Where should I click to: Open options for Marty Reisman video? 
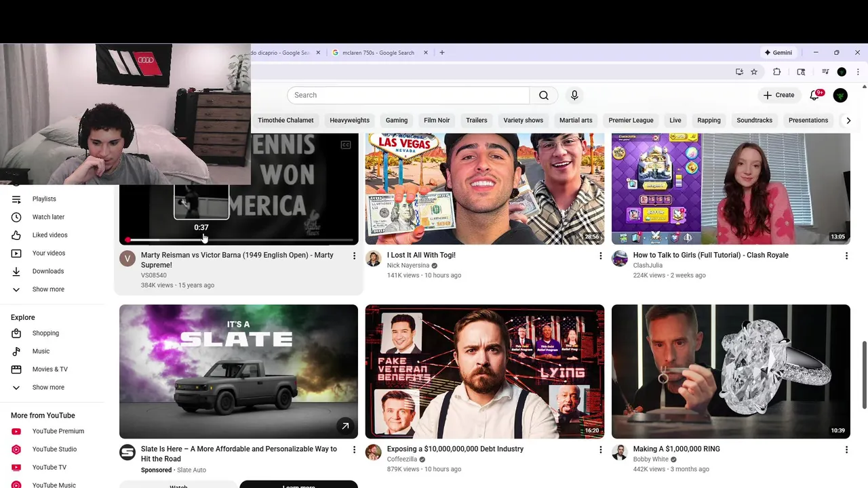coord(354,256)
